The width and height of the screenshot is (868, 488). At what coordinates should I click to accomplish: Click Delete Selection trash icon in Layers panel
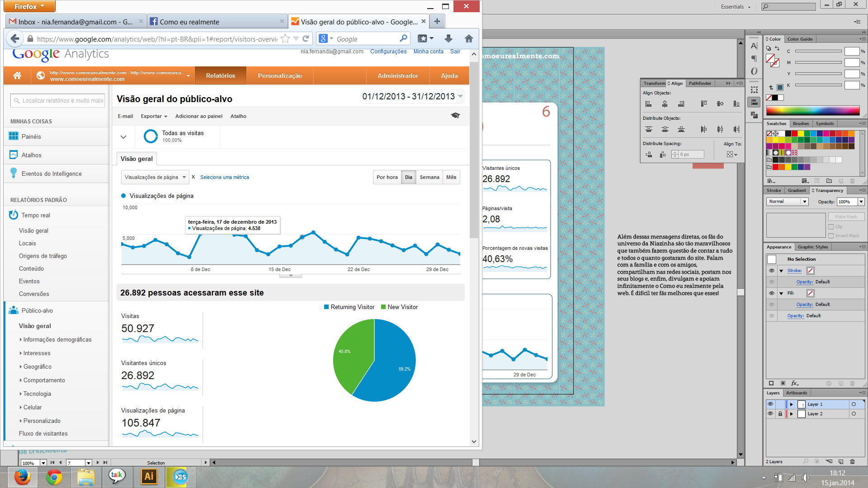coord(852,461)
